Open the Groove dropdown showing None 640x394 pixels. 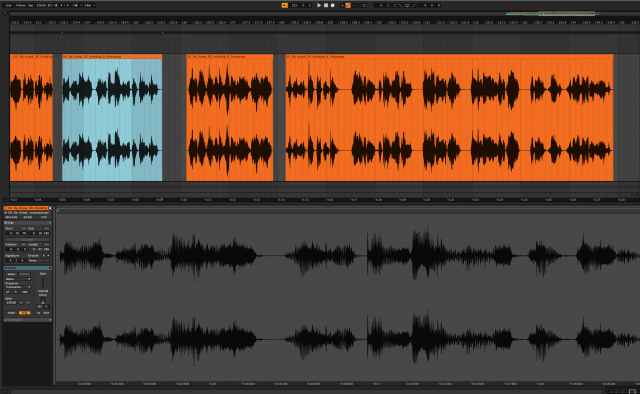coord(39,260)
